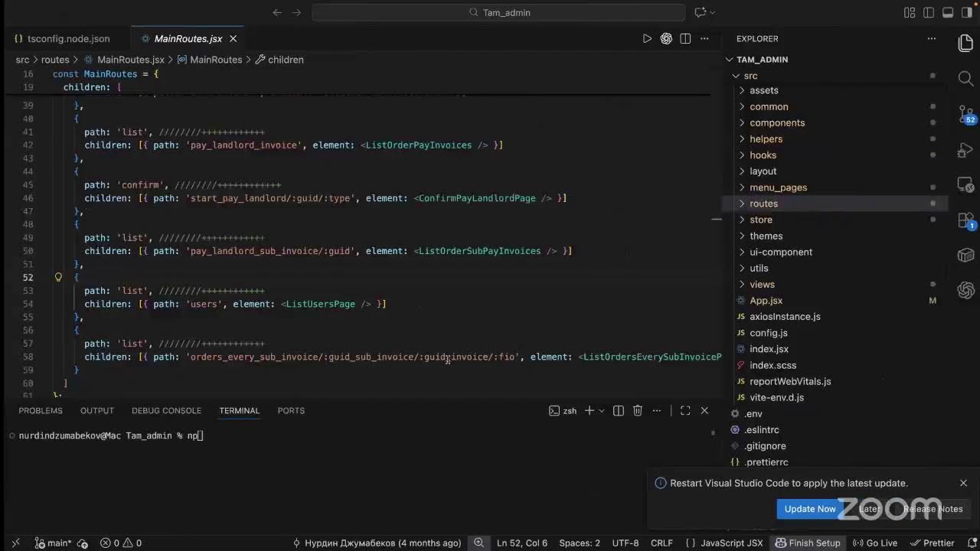Open the Extensions view icon

(965, 220)
